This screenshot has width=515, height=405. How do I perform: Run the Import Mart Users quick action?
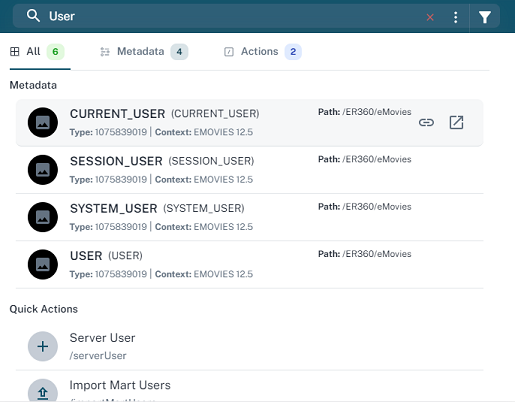point(249,387)
